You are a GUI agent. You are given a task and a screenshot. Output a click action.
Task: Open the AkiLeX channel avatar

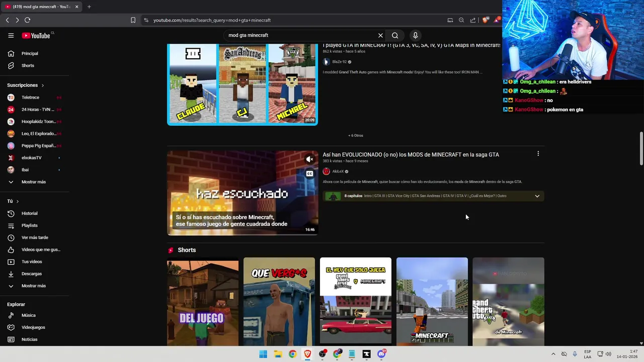[x=326, y=171]
